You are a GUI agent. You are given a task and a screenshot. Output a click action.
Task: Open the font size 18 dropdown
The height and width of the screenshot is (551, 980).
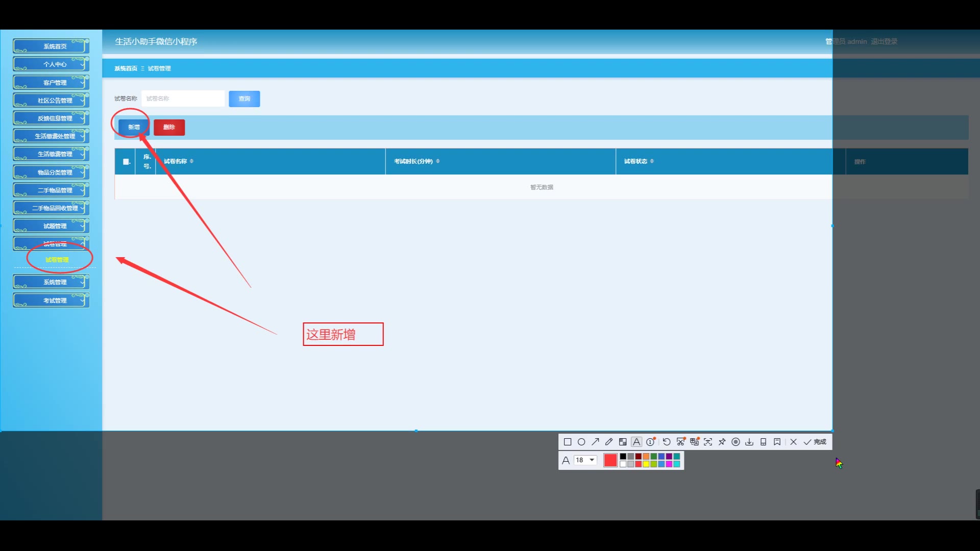pyautogui.click(x=585, y=460)
